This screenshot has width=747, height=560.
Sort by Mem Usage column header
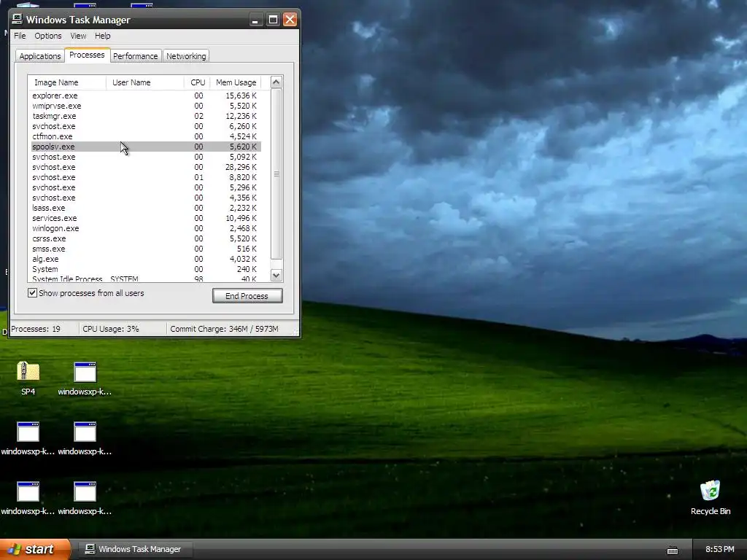coord(236,82)
